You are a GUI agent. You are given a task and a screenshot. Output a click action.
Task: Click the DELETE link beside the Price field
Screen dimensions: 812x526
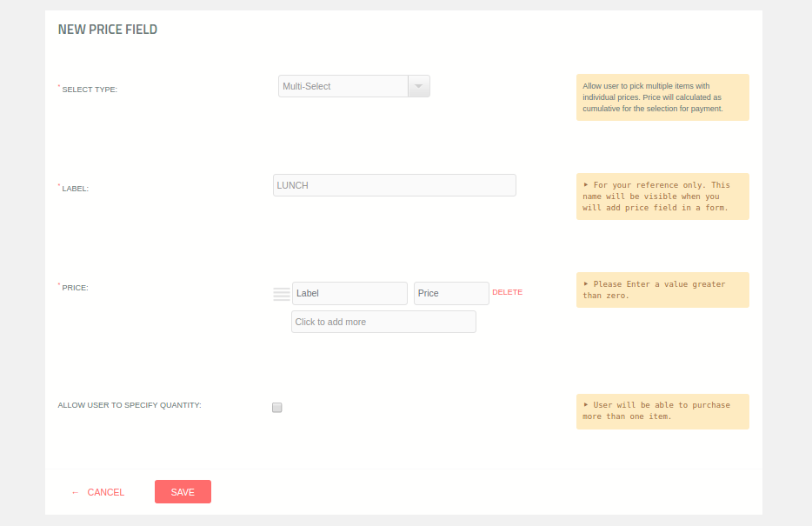pos(507,291)
